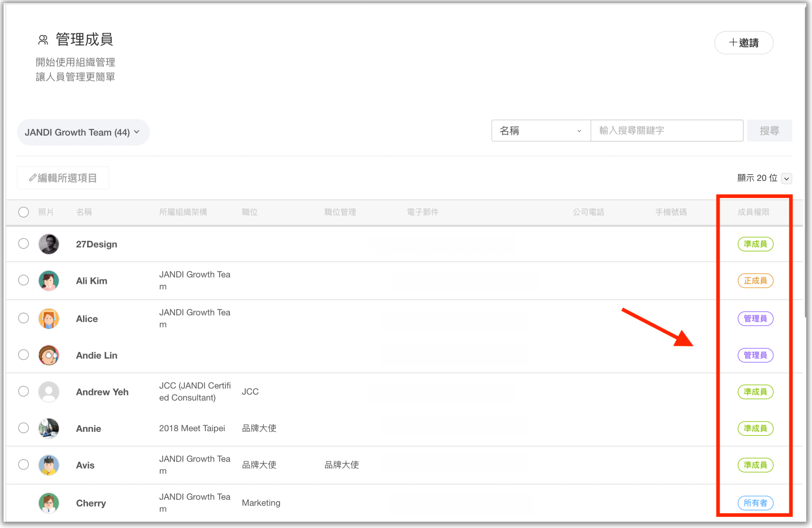Screen dimensions: 812x528
Task: Toggle the select-all checkbox in header
Action: (x=24, y=212)
